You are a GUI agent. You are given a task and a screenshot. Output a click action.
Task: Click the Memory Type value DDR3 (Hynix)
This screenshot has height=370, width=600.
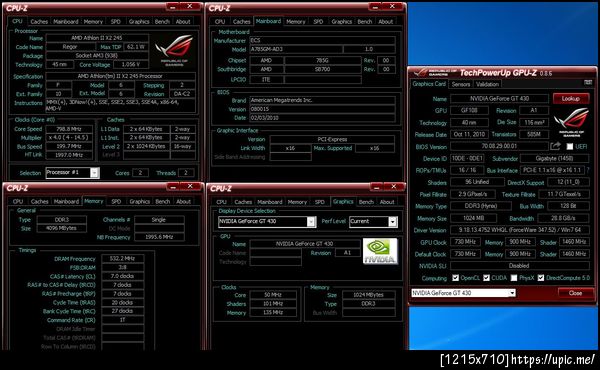pos(481,206)
